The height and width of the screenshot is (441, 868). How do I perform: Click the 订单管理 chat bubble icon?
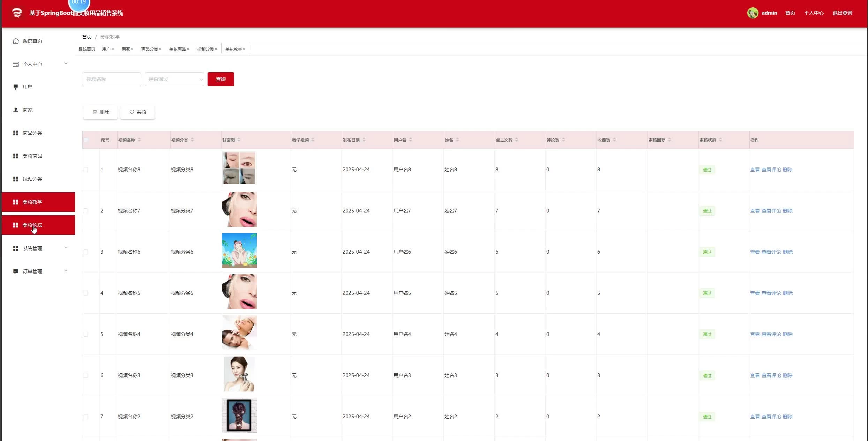coord(15,271)
